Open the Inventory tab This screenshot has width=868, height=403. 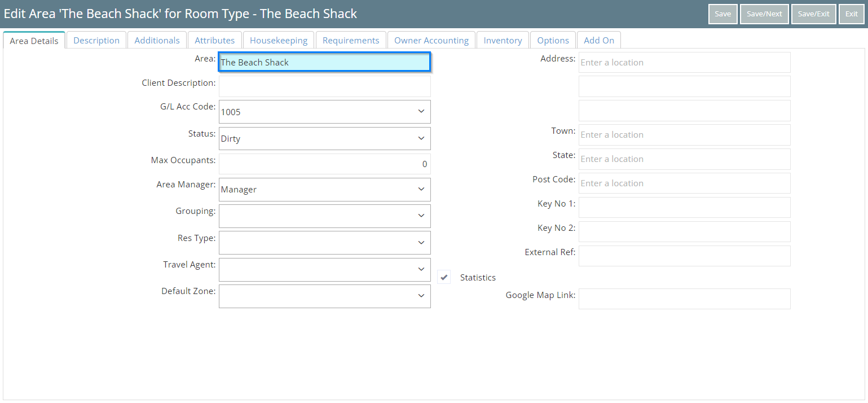pyautogui.click(x=503, y=41)
